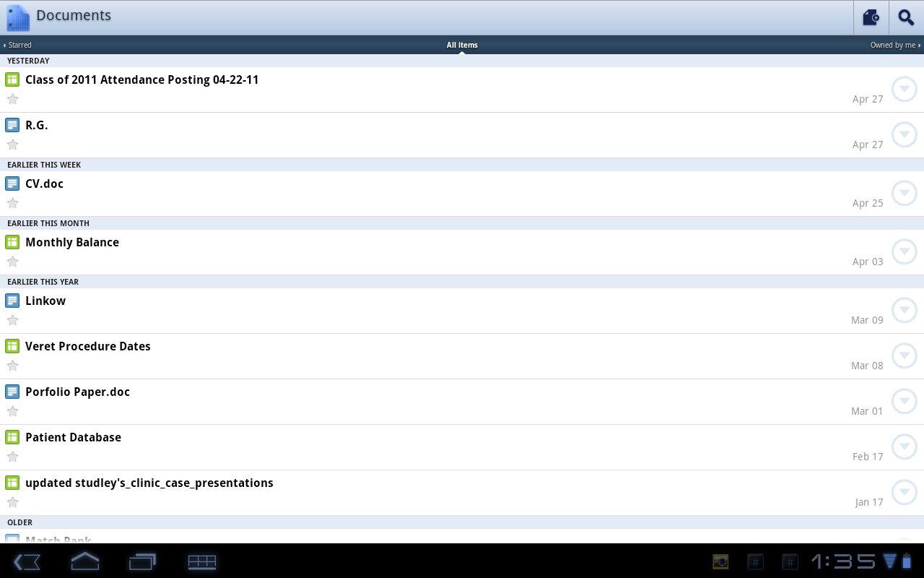The image size is (924, 578).
Task: Select the All items tab
Action: click(462, 45)
